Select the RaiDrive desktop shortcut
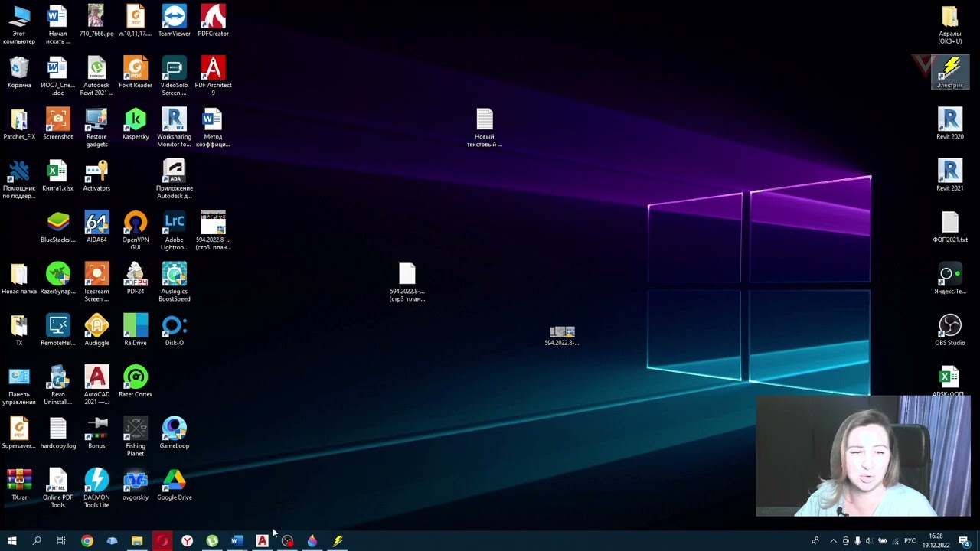The image size is (980, 551). [x=136, y=330]
